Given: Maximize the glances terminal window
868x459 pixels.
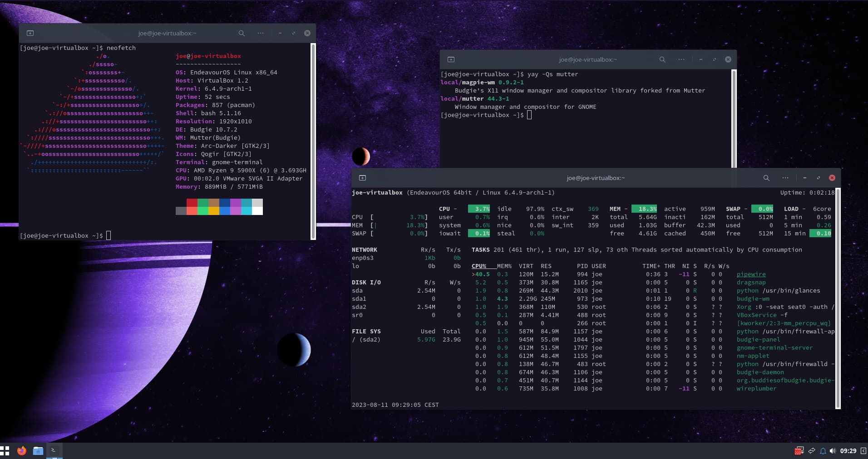Looking at the screenshot, I should 819,178.
